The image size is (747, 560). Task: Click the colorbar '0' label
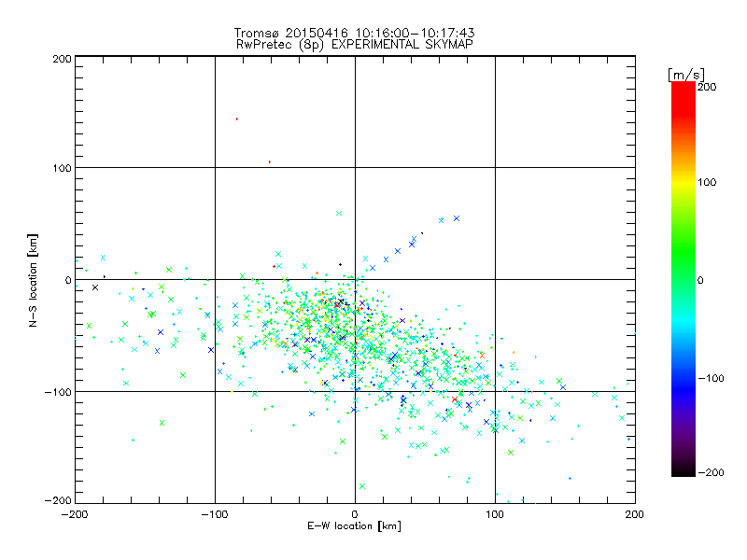click(700, 280)
